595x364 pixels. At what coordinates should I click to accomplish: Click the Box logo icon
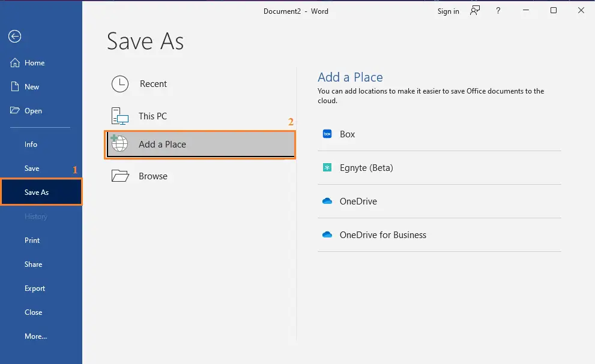(x=327, y=134)
